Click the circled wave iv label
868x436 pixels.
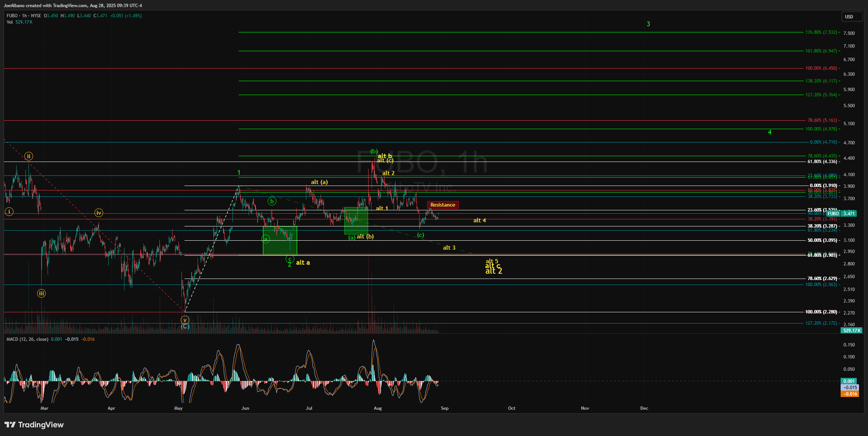coord(99,213)
